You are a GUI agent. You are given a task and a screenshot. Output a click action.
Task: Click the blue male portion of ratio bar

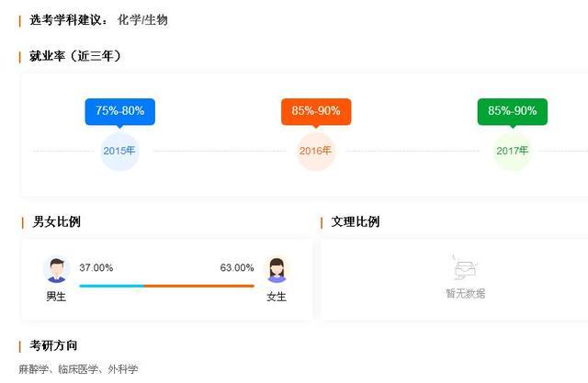[111, 286]
